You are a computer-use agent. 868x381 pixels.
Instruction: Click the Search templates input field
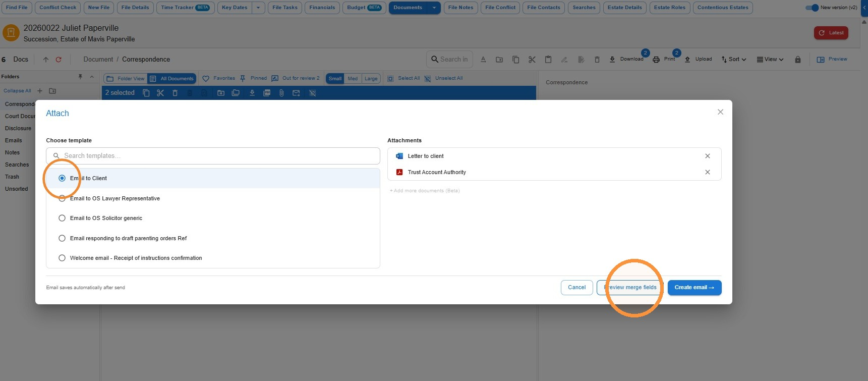click(x=213, y=156)
